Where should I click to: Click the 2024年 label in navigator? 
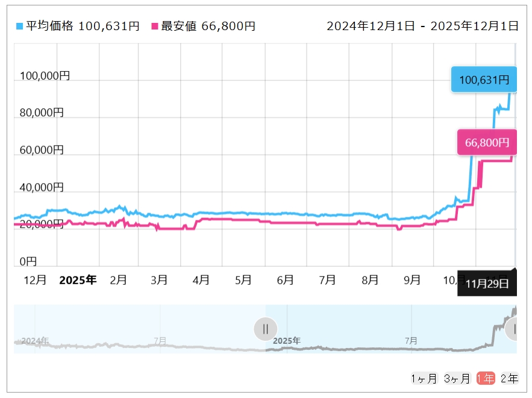(x=35, y=341)
